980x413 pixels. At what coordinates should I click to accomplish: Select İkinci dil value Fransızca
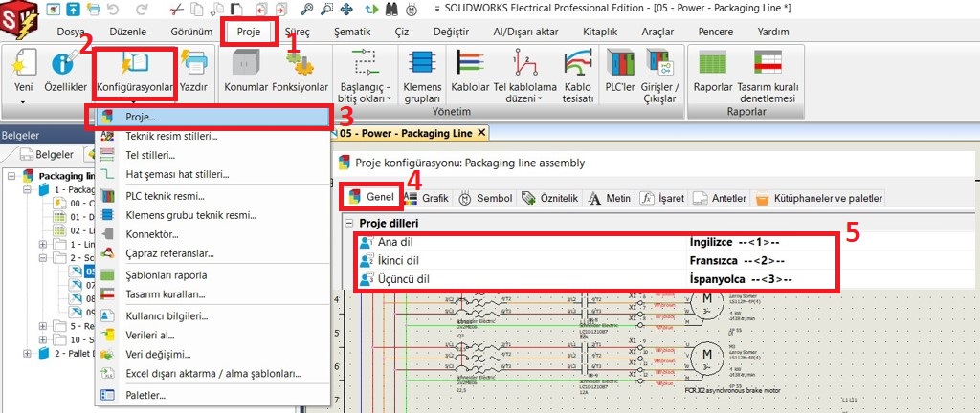coord(738,260)
